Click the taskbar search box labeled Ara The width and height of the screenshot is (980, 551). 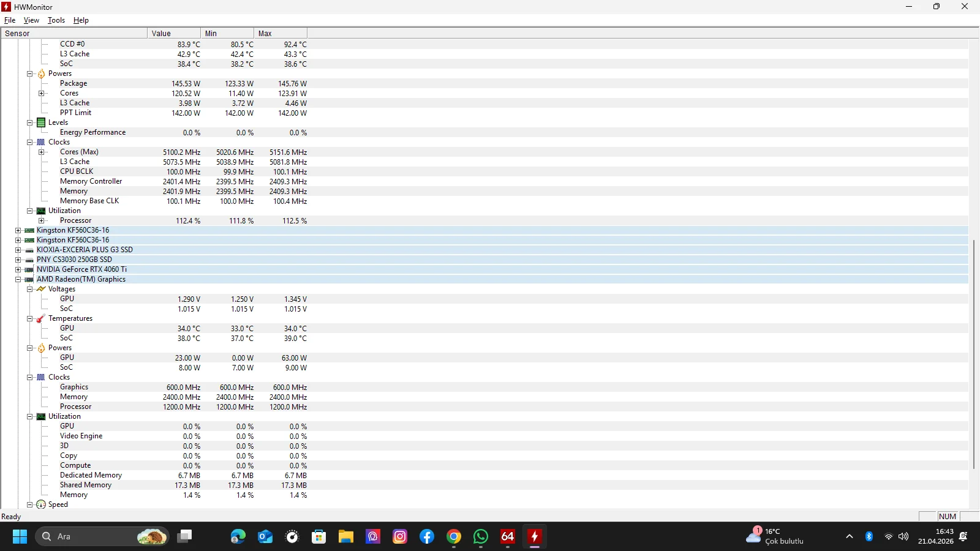pyautogui.click(x=102, y=536)
